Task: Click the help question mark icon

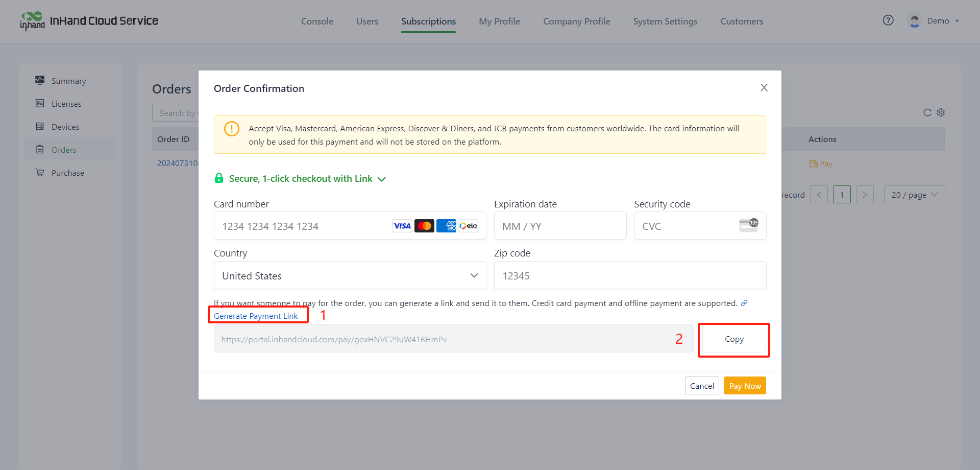Action: coord(888,20)
